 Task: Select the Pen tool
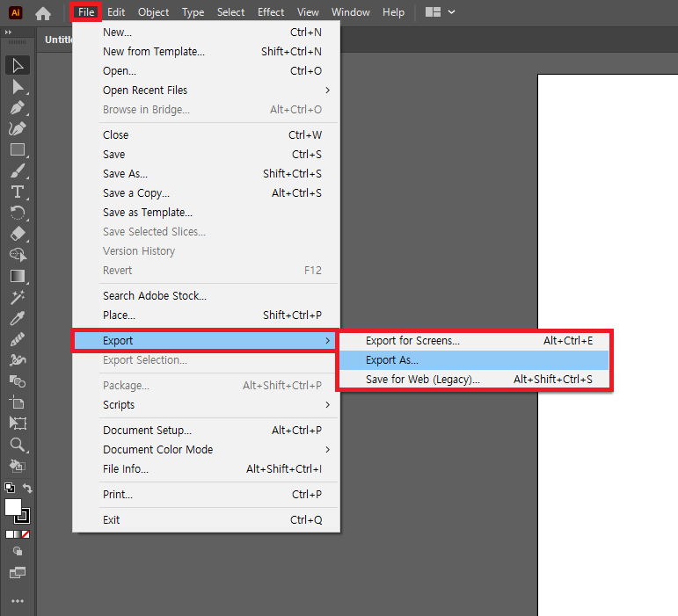18,107
